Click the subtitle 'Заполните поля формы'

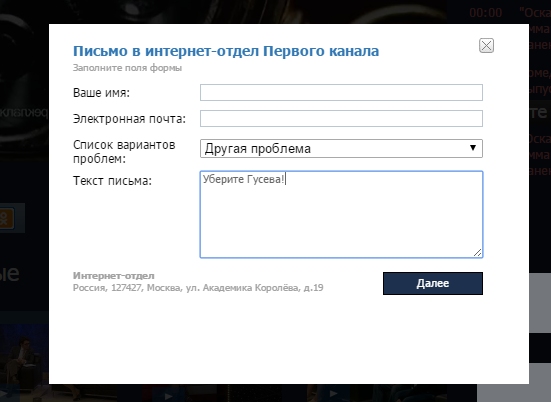127,68
